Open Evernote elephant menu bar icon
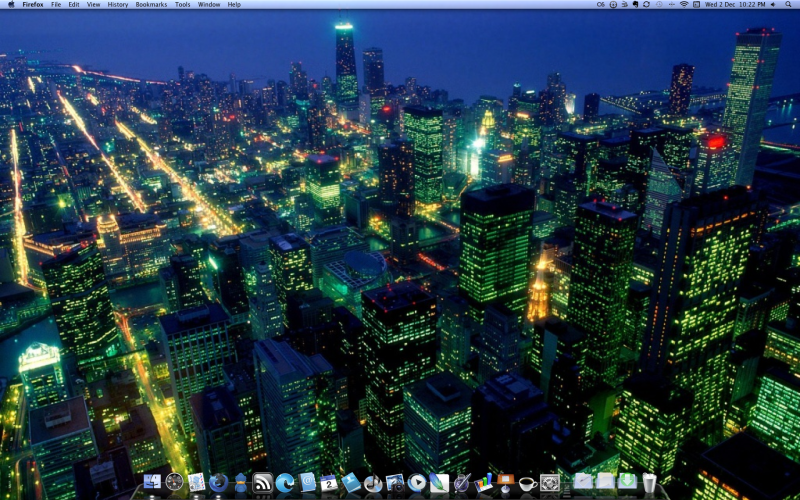The image size is (800, 500). click(x=636, y=4)
